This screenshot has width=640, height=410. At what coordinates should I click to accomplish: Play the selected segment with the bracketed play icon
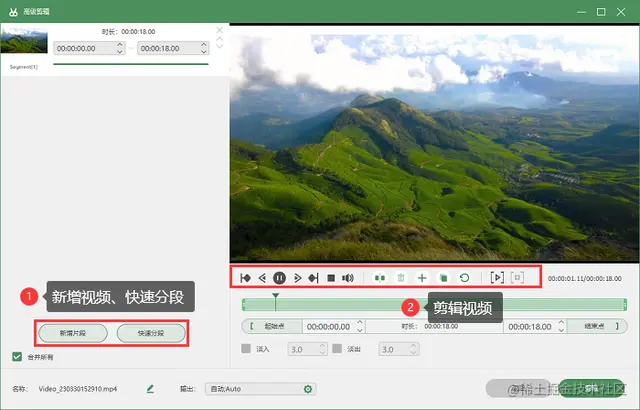(497, 278)
